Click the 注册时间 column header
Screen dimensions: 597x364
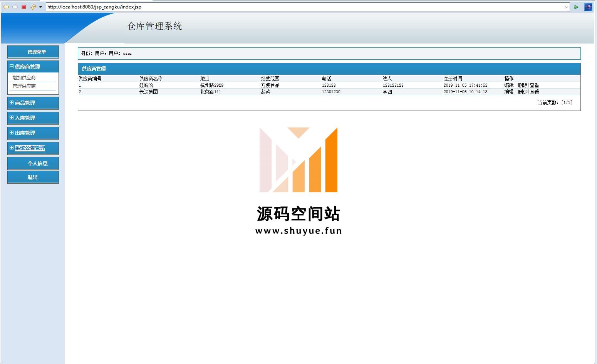(453, 79)
